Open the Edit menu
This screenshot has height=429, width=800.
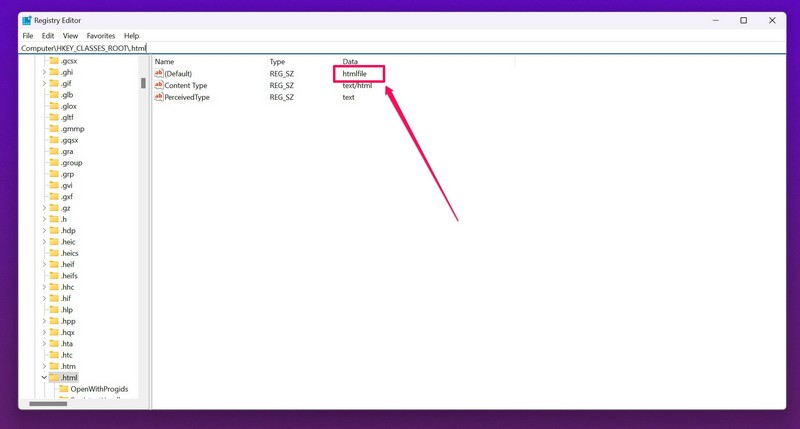(x=48, y=36)
